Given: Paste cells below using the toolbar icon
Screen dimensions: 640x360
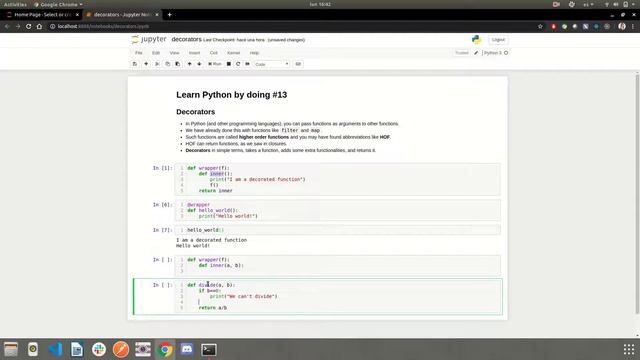Looking at the screenshot, I should click(x=178, y=64).
